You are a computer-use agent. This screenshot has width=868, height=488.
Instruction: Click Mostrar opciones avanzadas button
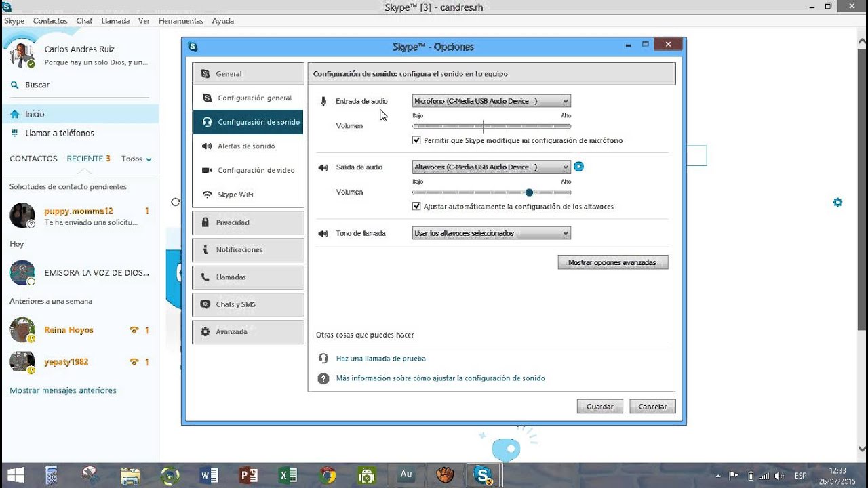pos(613,262)
